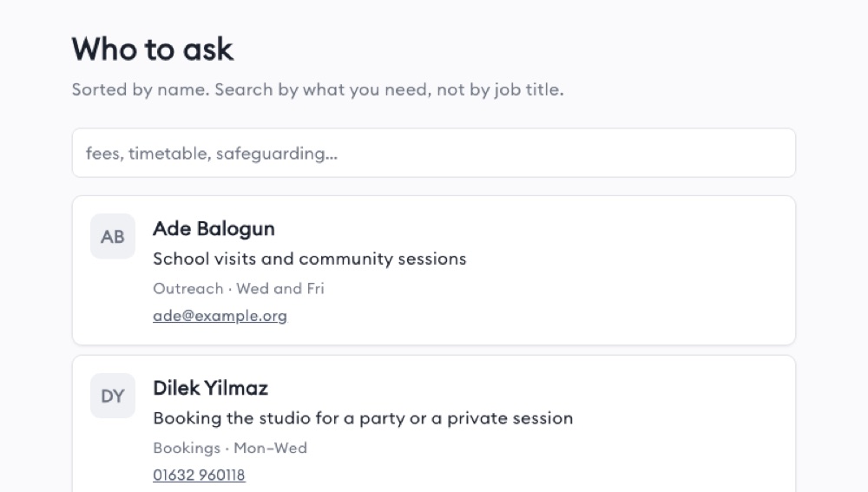The image size is (868, 492).
Task: Click the Mon–Wed availability text
Action: coord(270,448)
